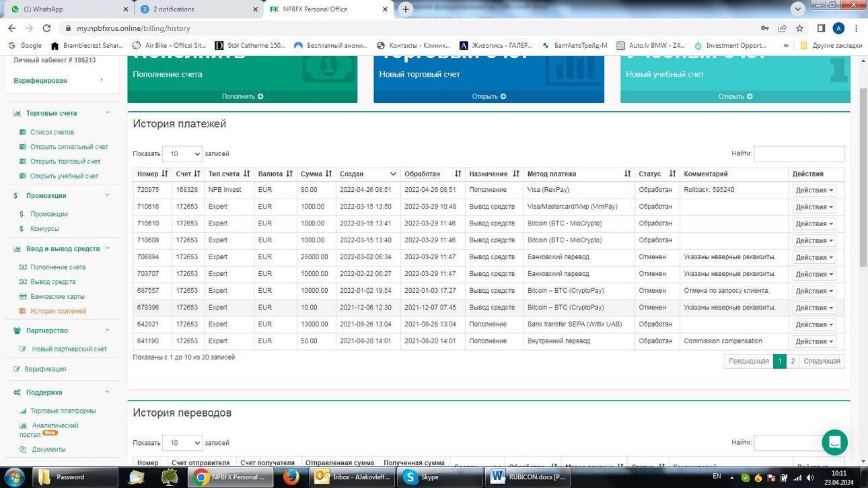Open records-per-page dropdown in История платежей

(182, 153)
